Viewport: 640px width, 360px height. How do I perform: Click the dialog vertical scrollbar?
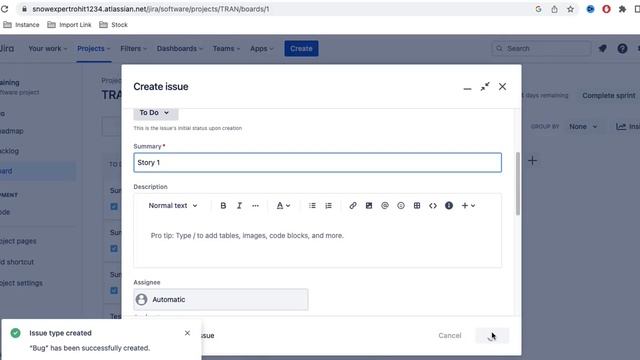[x=518, y=183]
